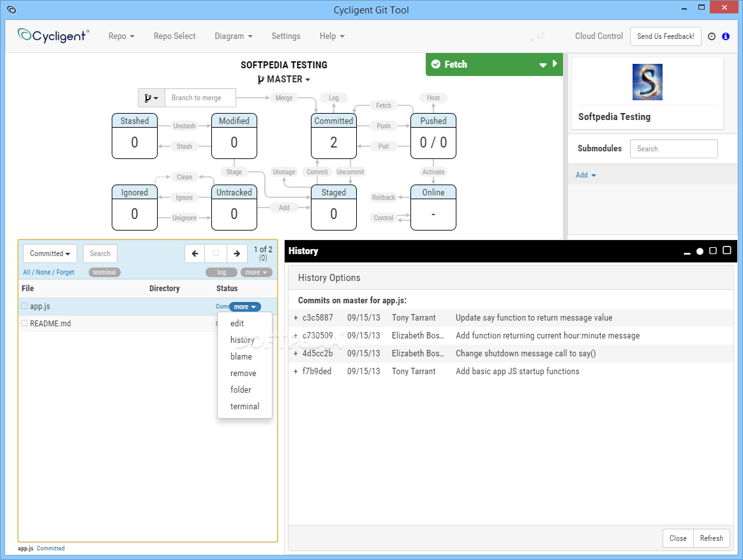Open the Diagram menu
743x560 pixels.
pos(233,36)
